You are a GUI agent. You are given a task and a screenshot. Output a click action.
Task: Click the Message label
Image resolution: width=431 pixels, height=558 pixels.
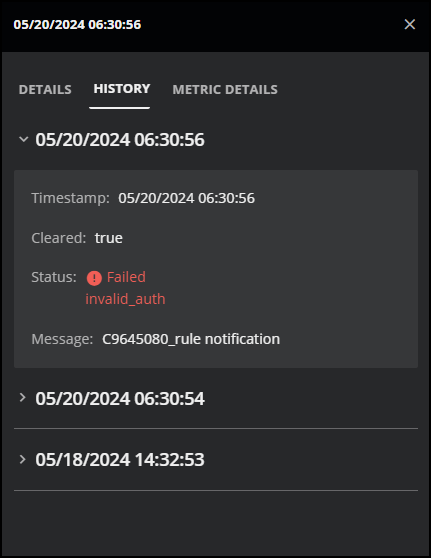(62, 339)
